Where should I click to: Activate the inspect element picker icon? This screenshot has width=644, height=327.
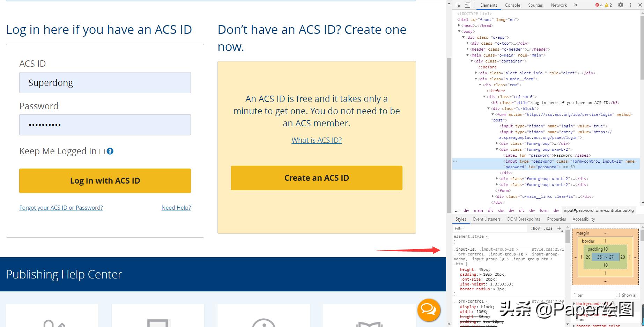pos(458,5)
